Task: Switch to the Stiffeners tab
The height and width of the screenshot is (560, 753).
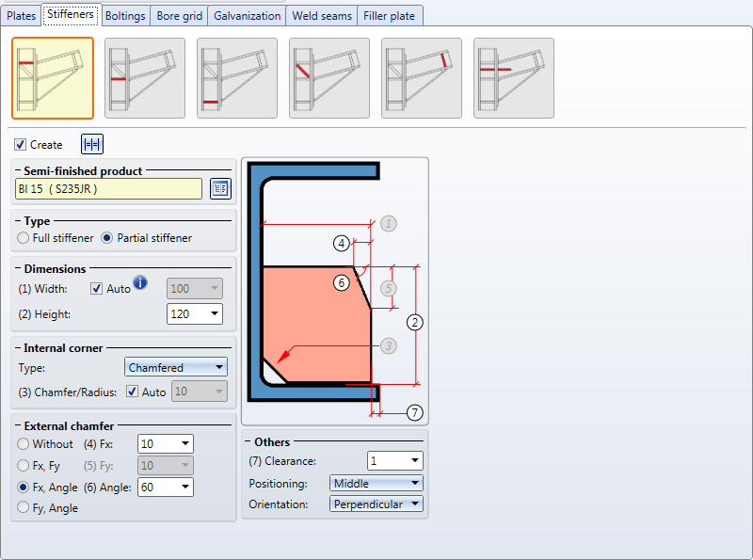Action: pos(71,14)
